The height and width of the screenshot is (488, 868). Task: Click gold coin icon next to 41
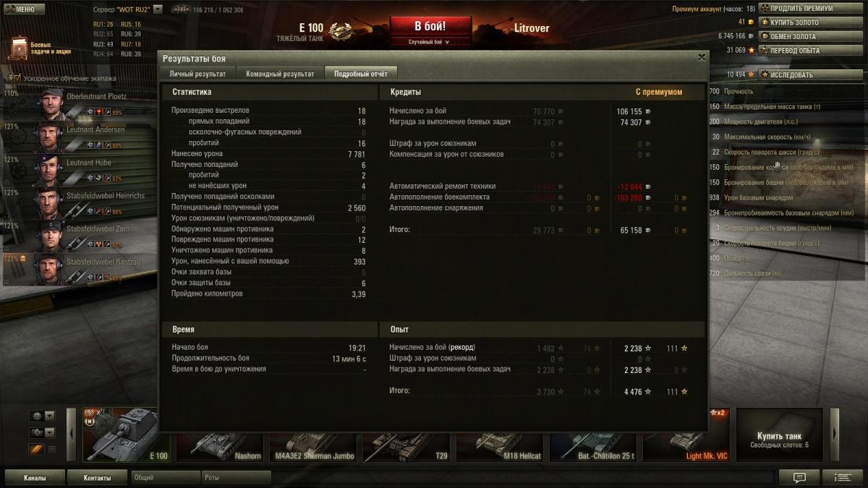coord(752,22)
